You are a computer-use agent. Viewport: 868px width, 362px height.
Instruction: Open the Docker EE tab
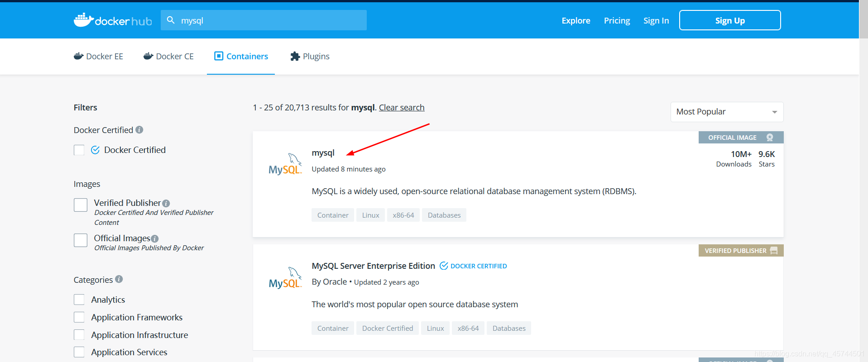(x=98, y=56)
